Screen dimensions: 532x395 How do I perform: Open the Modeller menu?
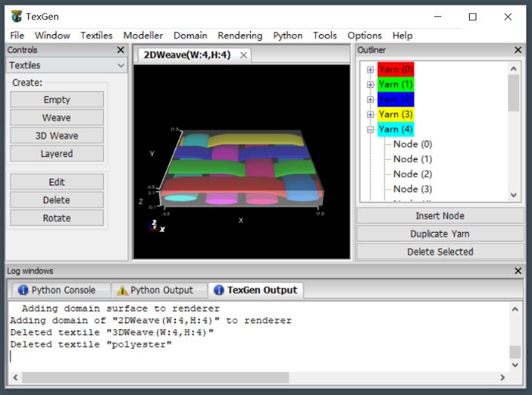(142, 36)
